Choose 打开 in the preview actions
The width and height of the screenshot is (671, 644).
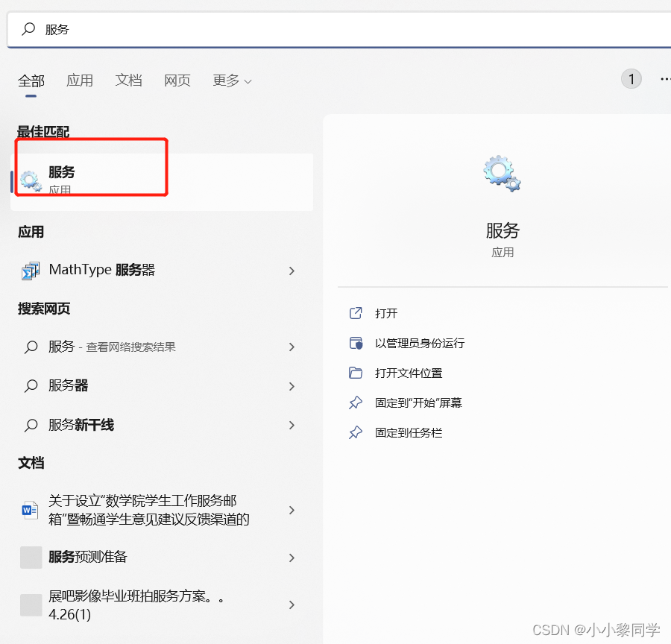(386, 314)
